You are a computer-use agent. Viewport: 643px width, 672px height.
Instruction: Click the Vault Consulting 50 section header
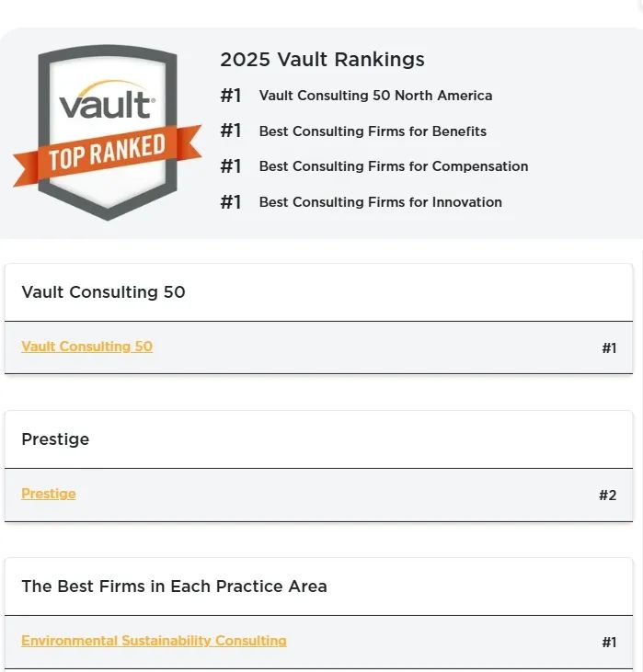point(103,292)
